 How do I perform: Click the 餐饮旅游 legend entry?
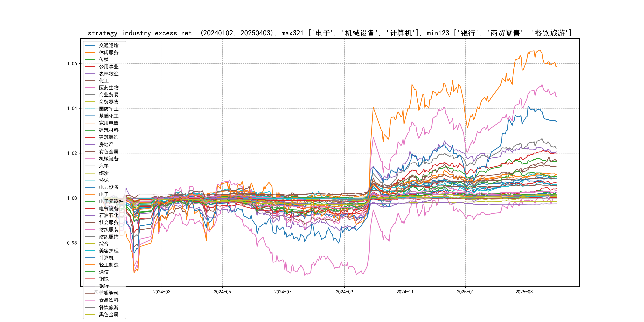[109, 307]
